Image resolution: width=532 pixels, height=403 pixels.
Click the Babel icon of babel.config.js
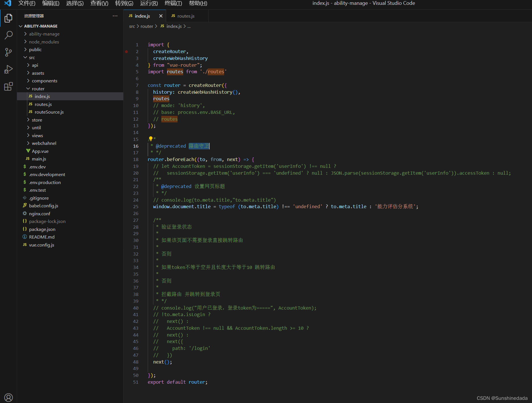pyautogui.click(x=25, y=206)
